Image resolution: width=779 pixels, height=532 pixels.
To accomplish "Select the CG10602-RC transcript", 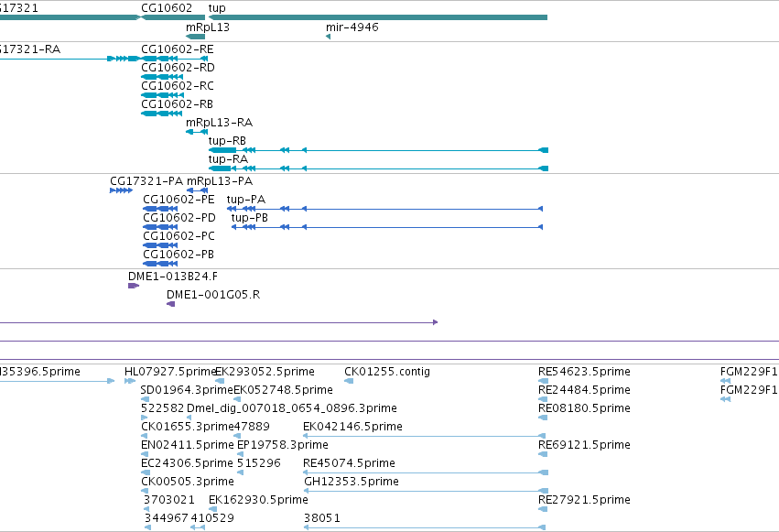I will [162, 95].
